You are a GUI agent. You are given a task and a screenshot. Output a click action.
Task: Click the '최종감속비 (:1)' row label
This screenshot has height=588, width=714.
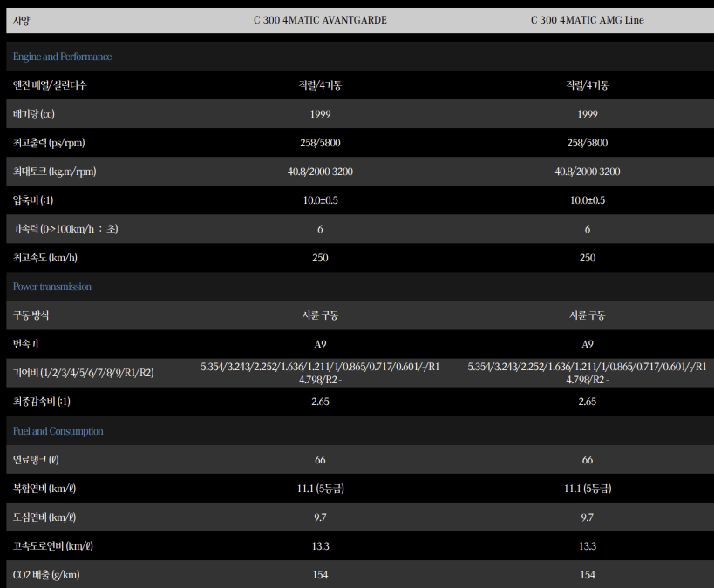tap(42, 402)
